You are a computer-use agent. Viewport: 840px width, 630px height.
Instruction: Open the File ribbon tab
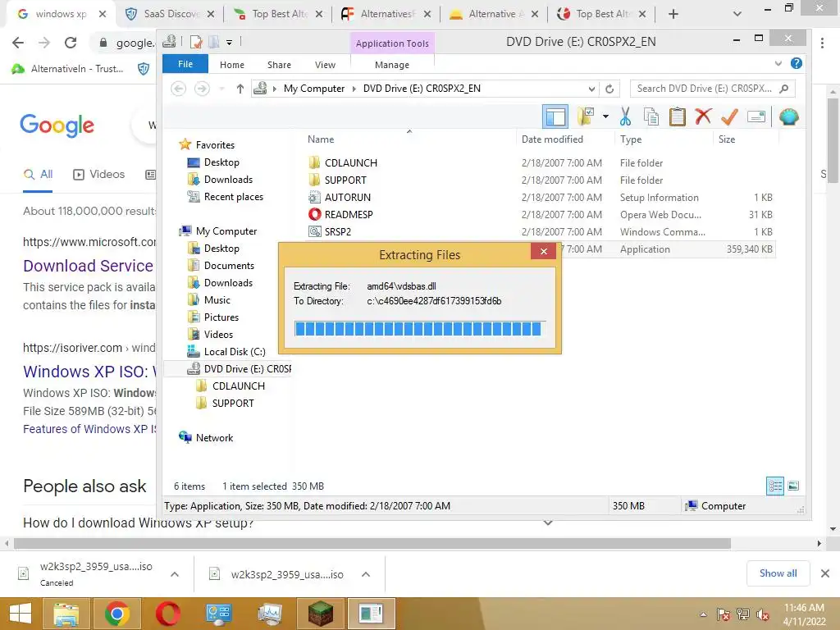[185, 64]
